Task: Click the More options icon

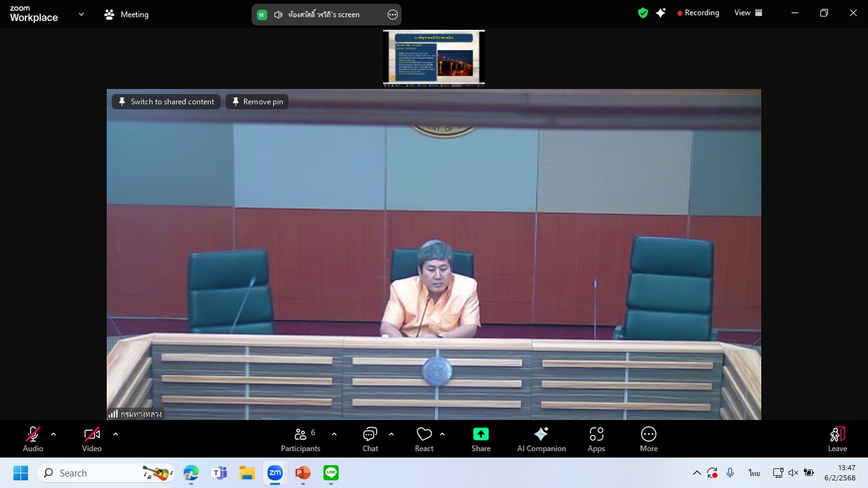Action: pos(648,439)
